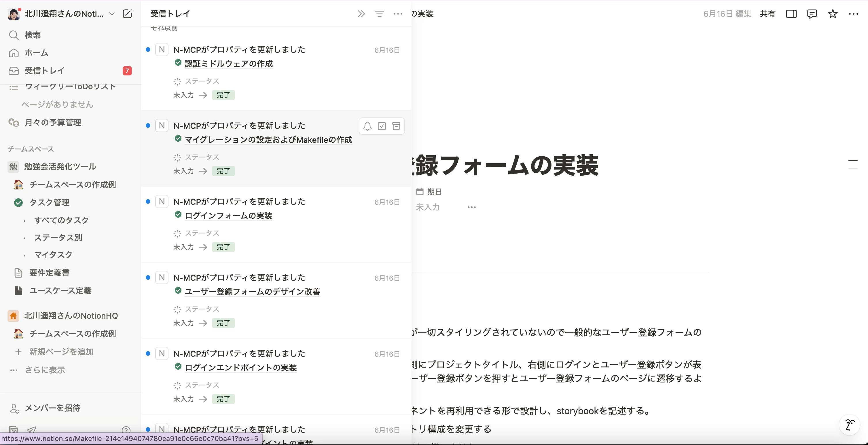Click the N avatar on デザイン改善 notification
This screenshot has height=445, width=868.
(162, 277)
